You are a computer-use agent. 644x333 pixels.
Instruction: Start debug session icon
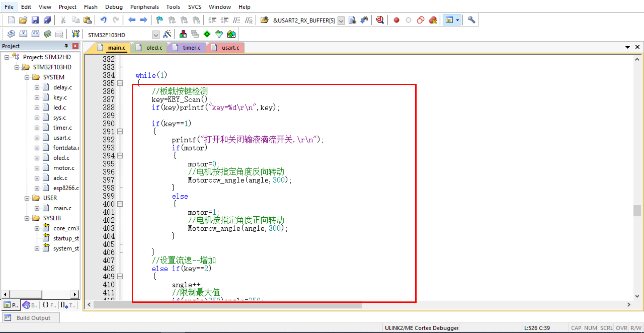point(380,20)
